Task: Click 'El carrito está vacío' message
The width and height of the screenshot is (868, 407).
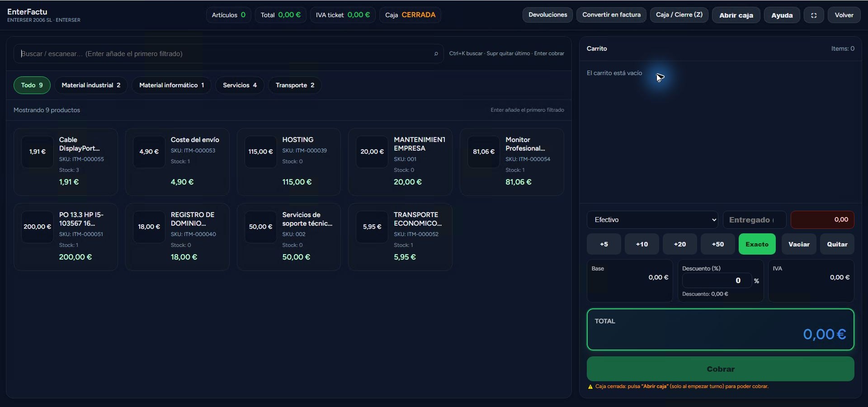Action: coord(614,73)
